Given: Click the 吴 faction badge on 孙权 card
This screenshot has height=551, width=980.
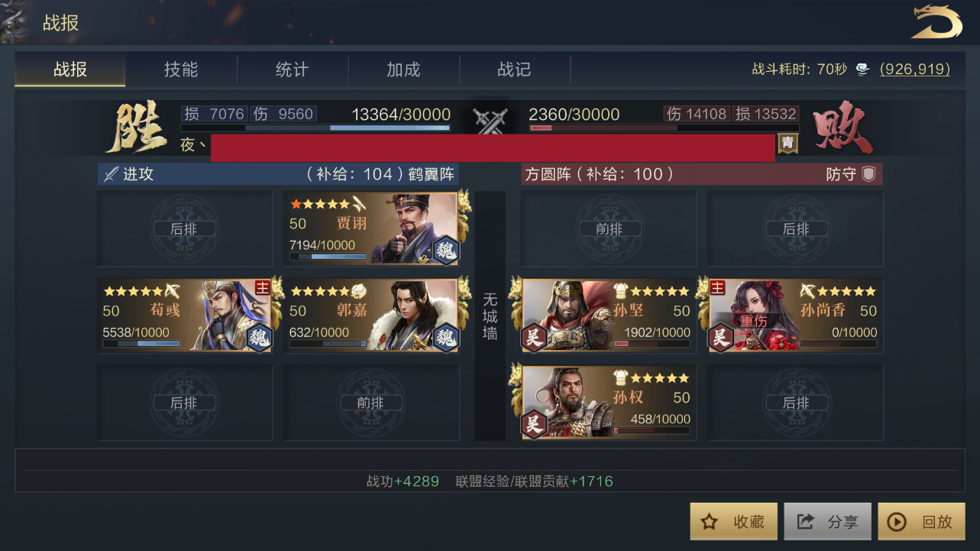Looking at the screenshot, I should tap(534, 424).
